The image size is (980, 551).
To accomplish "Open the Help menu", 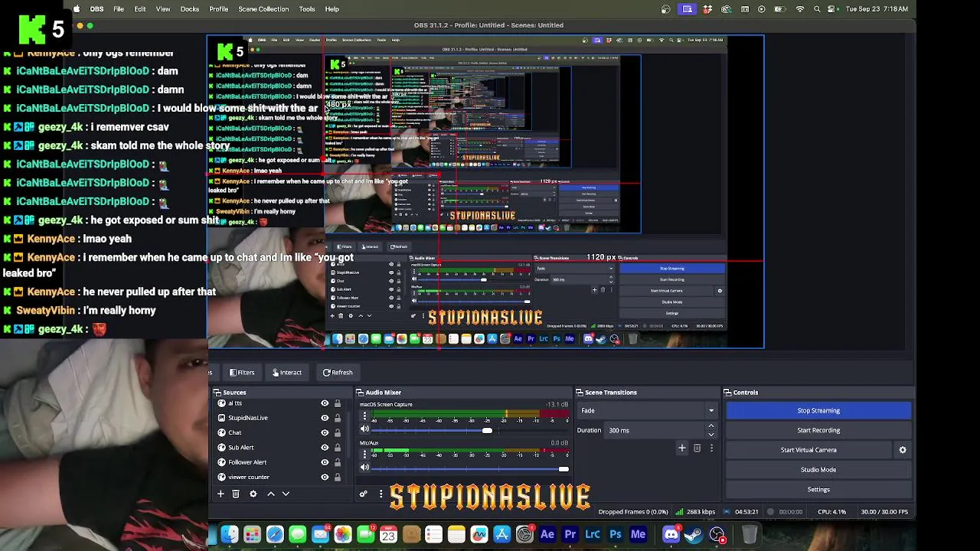I will click(x=332, y=9).
